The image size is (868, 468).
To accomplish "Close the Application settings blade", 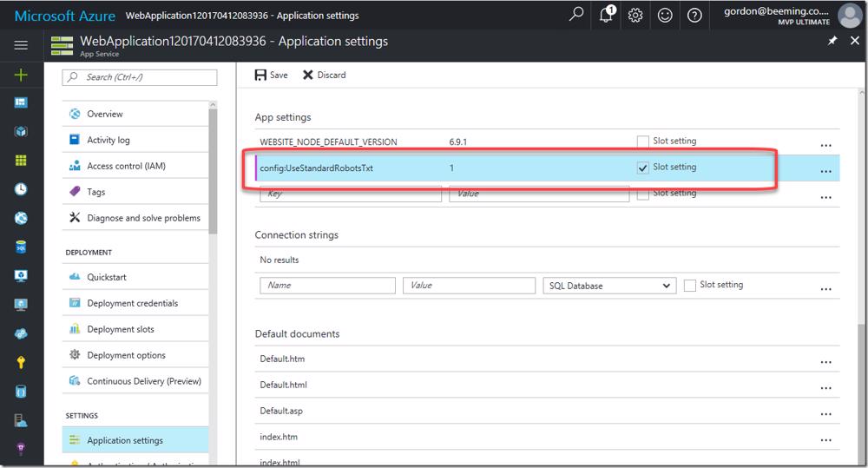I will point(855,41).
